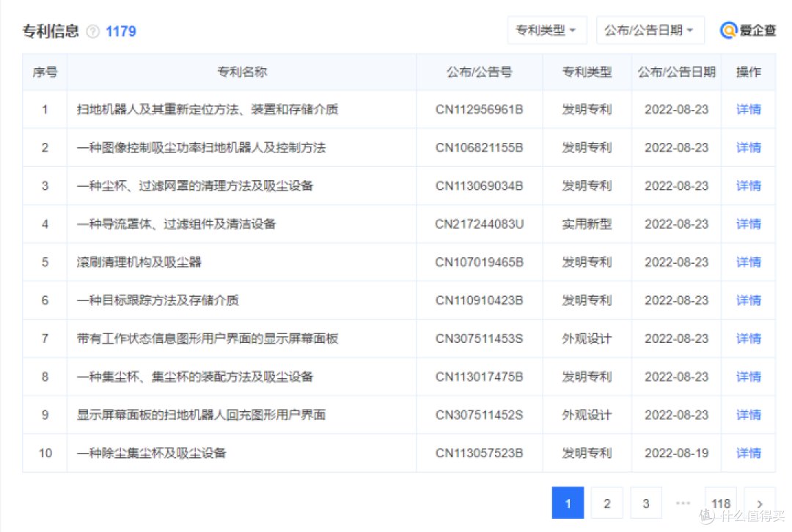Viewport: 792px width, 532px height.
Task: Open the 专利类型 filter dropdown
Action: click(x=547, y=30)
